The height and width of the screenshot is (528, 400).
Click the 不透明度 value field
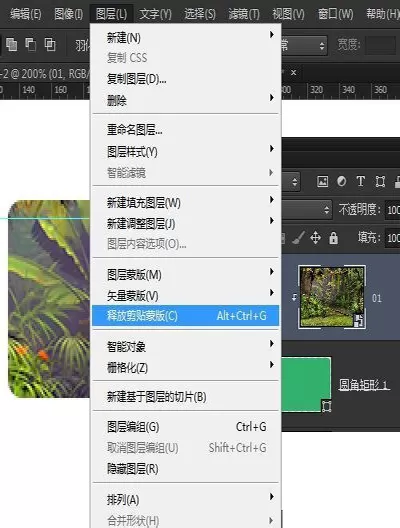(x=393, y=210)
